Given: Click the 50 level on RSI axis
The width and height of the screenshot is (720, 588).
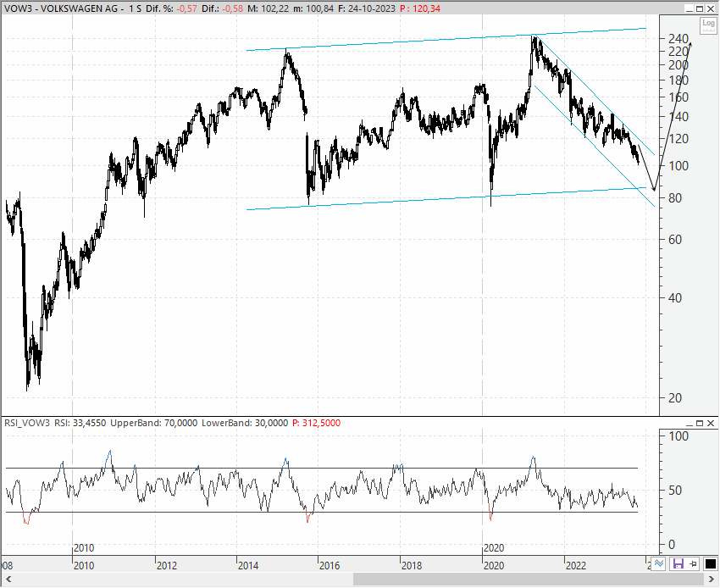Looking at the screenshot, I should [x=675, y=491].
